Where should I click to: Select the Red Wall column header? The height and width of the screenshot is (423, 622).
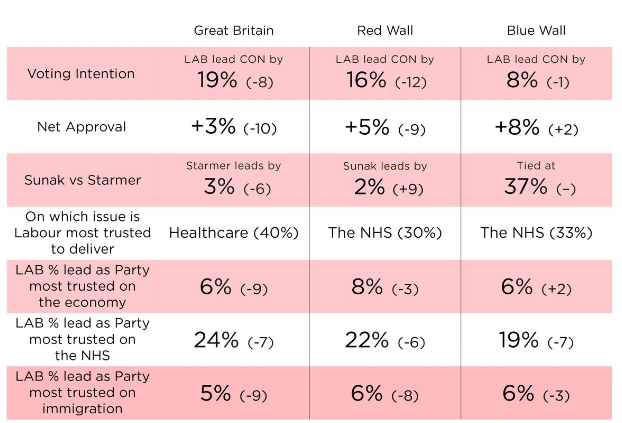pos(384,31)
